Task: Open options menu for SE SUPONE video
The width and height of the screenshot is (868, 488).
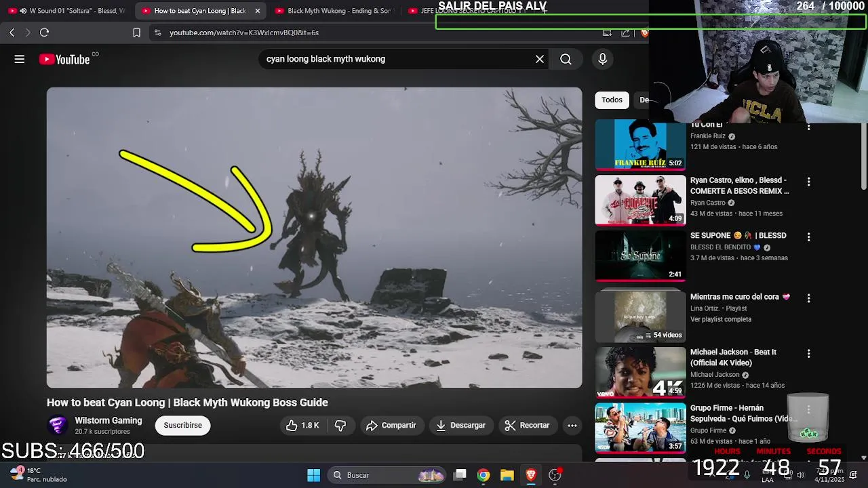Action: [x=808, y=237]
